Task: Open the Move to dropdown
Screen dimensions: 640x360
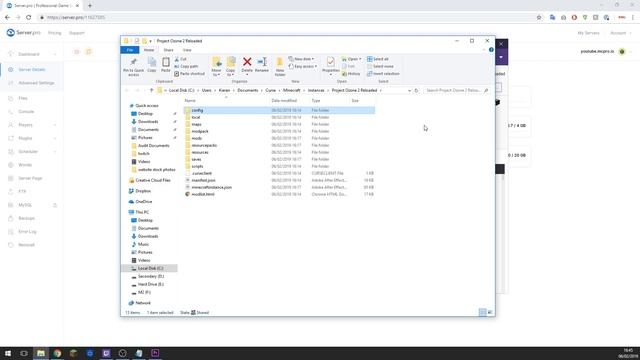Action: click(x=216, y=67)
